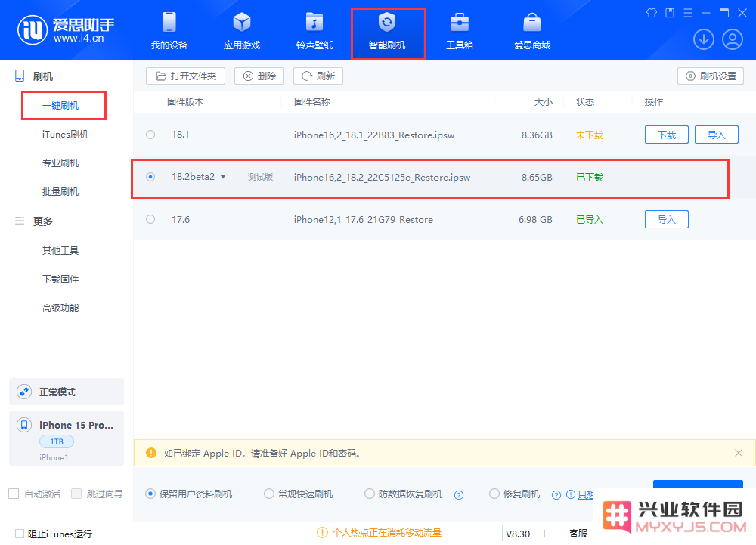This screenshot has width=756, height=545.
Task: Click the skin shirt icon in title bar
Action: pos(652,13)
